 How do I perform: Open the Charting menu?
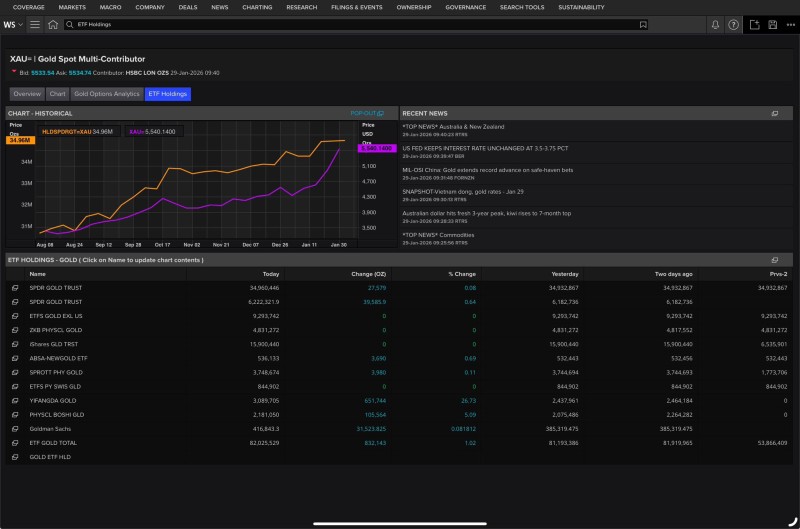257,7
